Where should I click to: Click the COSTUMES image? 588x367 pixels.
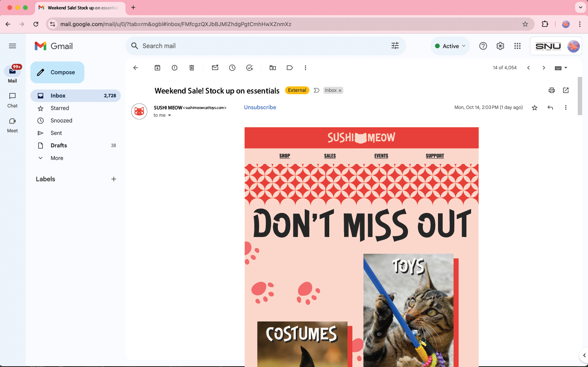tap(302, 344)
